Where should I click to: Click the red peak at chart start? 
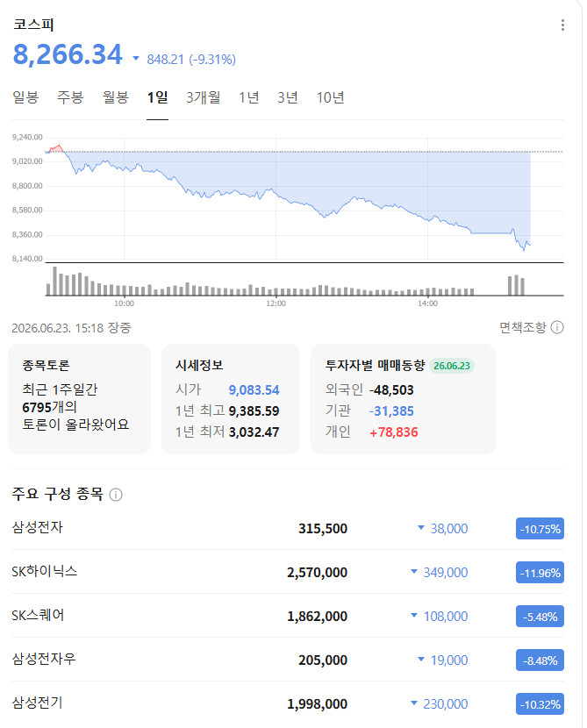(x=56, y=148)
